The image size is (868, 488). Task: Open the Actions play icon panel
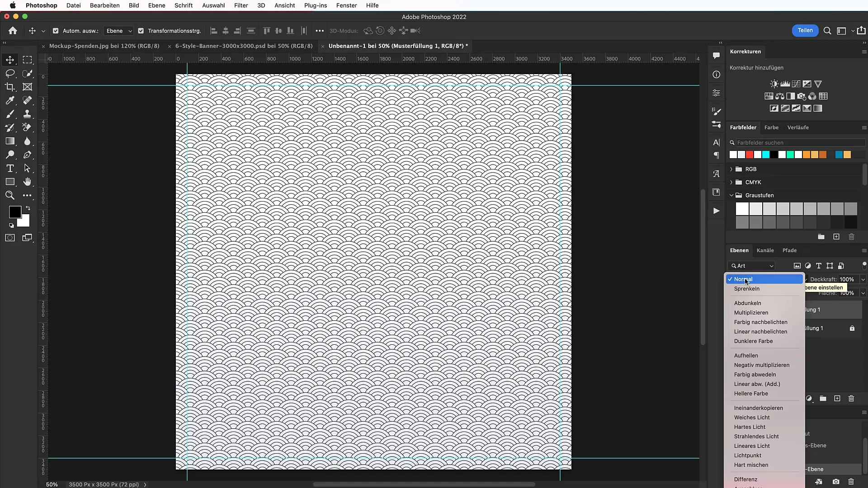[x=717, y=211]
